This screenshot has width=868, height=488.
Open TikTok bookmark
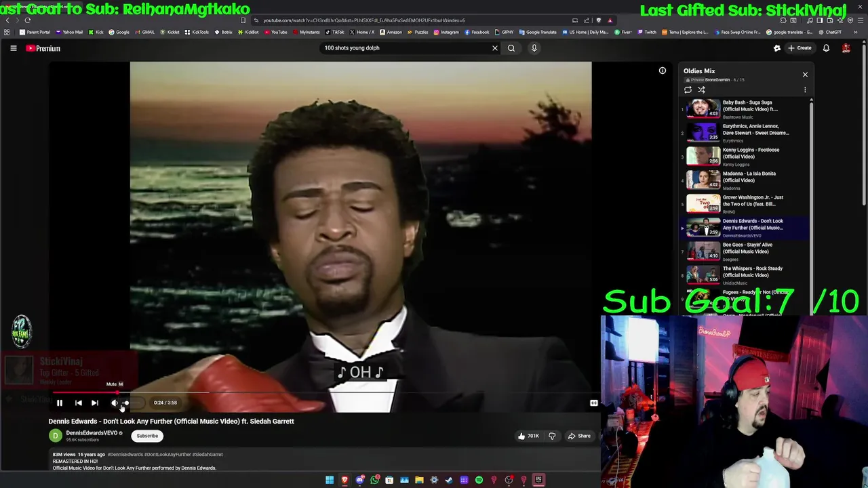pyautogui.click(x=335, y=32)
